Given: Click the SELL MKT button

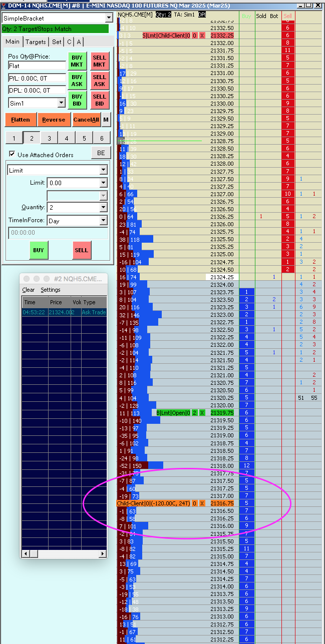Looking at the screenshot, I should coord(100,61).
